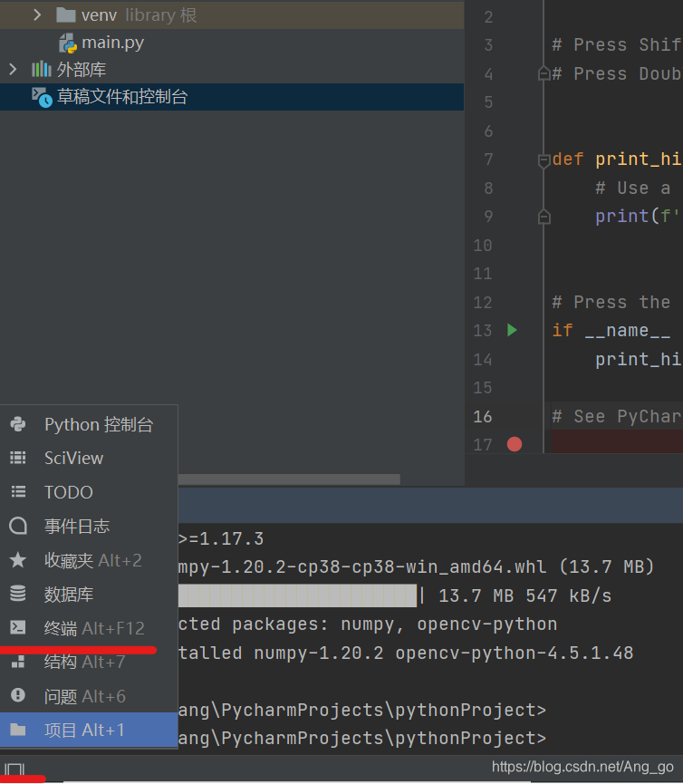Click the tool windows quick-access button

point(14,769)
